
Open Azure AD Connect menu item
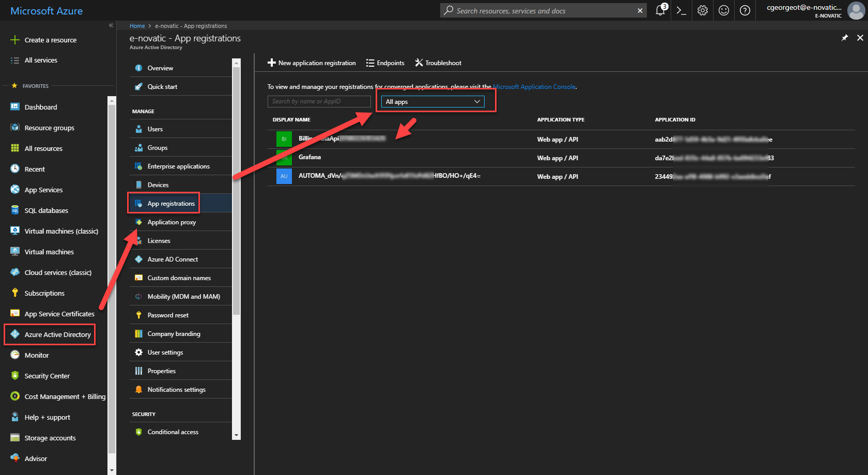coord(181,259)
